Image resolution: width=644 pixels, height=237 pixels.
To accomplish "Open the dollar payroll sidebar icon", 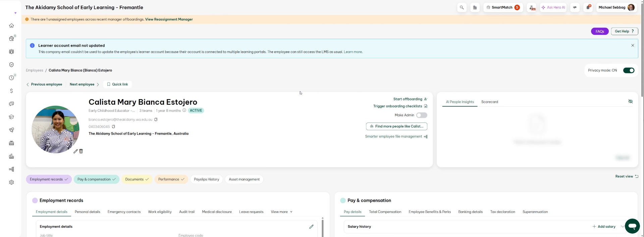I will coord(11,91).
